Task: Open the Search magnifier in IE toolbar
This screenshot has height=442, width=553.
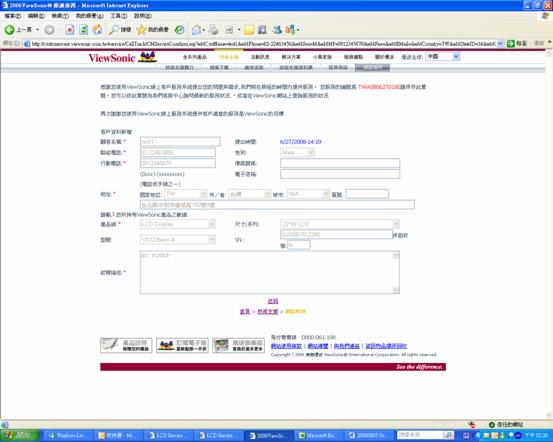Action: pos(114,30)
